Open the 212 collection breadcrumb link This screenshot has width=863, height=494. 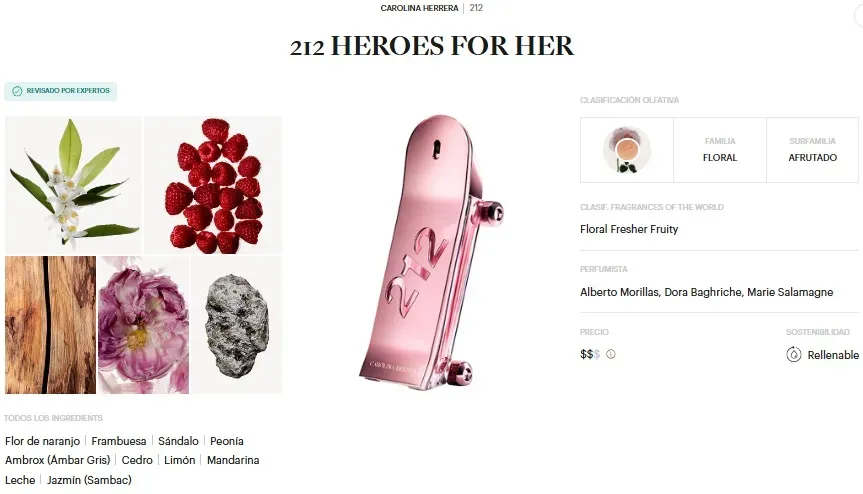[x=476, y=8]
